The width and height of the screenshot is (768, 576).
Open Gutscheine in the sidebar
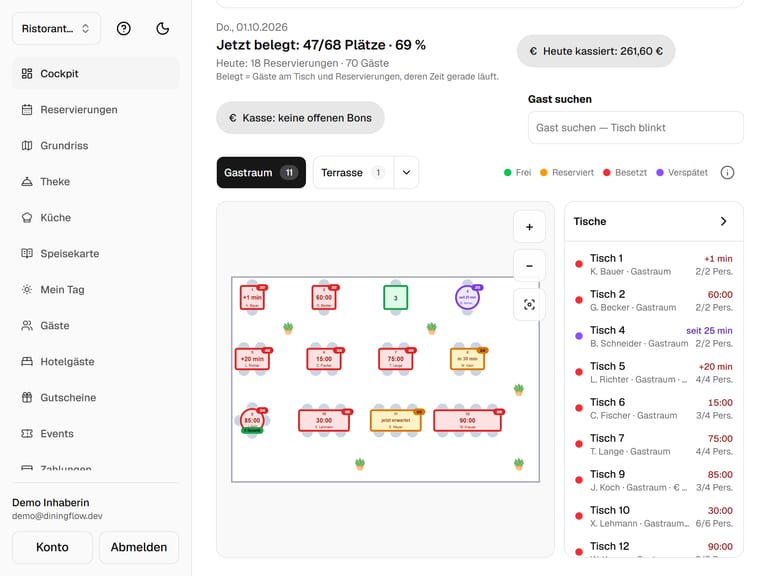pos(96,398)
